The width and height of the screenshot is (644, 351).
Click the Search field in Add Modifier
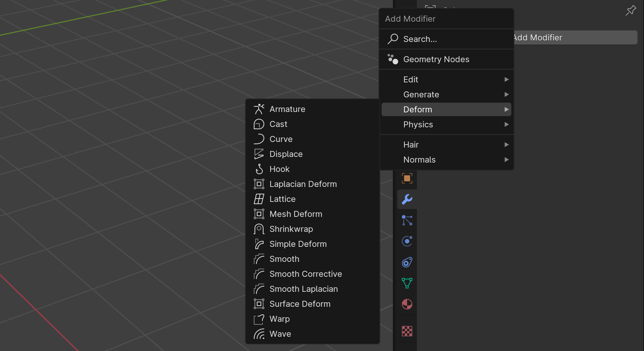coord(446,39)
